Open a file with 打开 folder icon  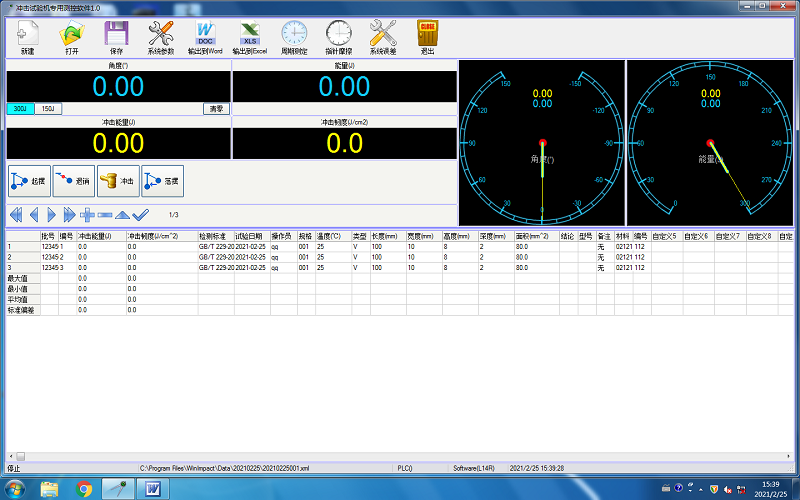click(x=72, y=37)
